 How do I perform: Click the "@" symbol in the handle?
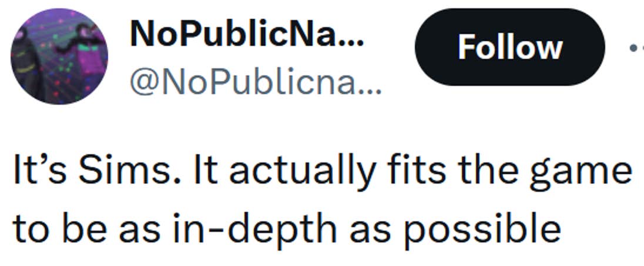(142, 87)
